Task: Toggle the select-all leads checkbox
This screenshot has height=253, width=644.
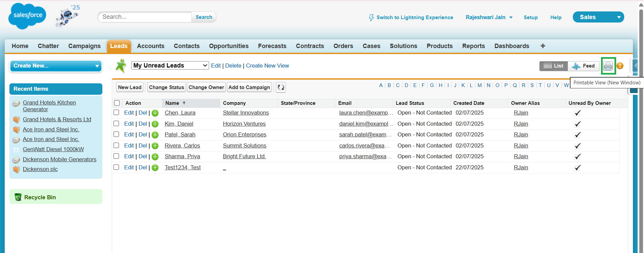Action: point(117,103)
